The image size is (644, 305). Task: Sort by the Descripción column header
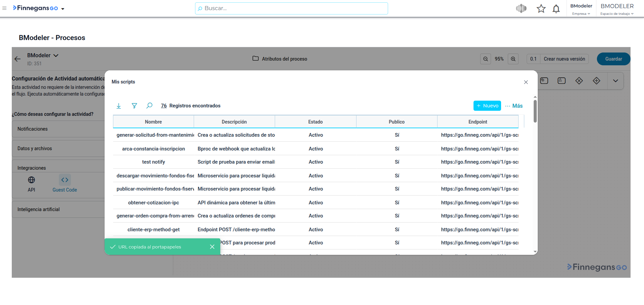(x=234, y=122)
